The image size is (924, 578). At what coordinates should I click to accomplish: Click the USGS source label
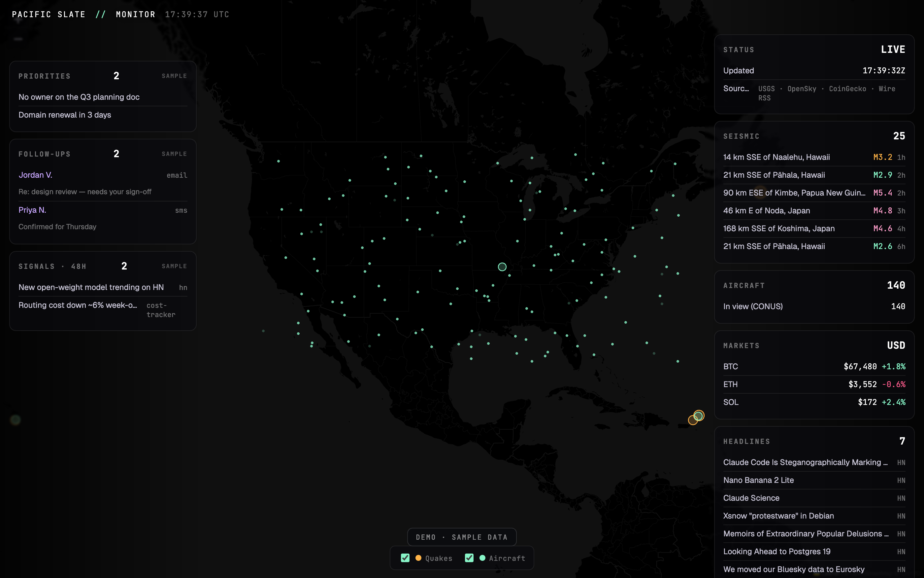(766, 89)
